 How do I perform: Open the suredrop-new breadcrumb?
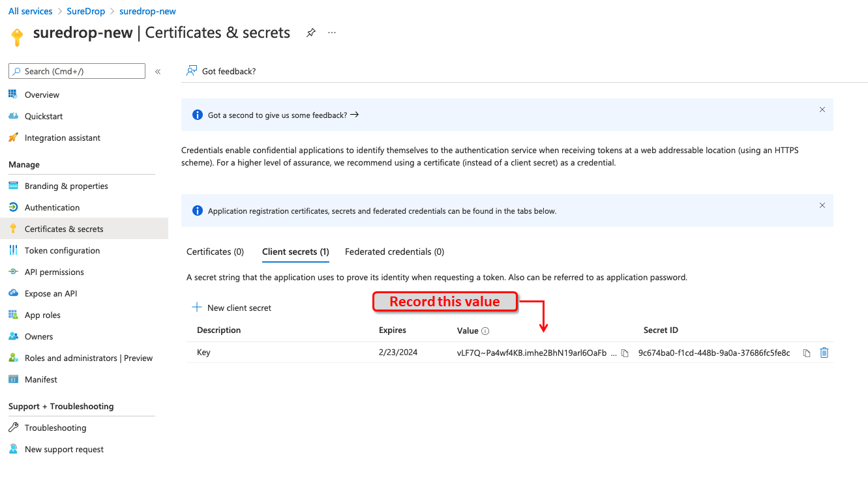[147, 11]
